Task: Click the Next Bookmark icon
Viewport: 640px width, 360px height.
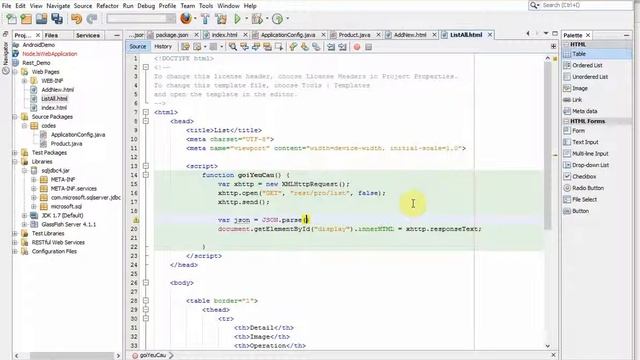Action: [304, 47]
